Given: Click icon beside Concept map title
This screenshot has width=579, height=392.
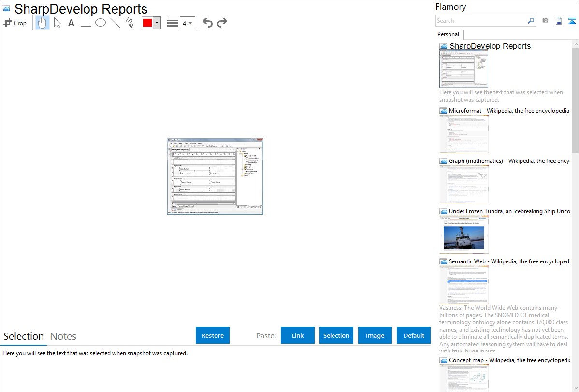Looking at the screenshot, I should tap(443, 360).
